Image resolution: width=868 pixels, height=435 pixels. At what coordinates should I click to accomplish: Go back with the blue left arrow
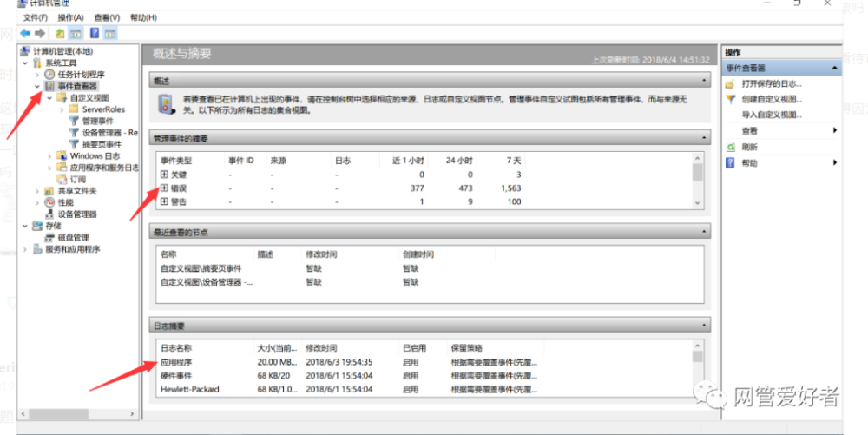point(25,33)
